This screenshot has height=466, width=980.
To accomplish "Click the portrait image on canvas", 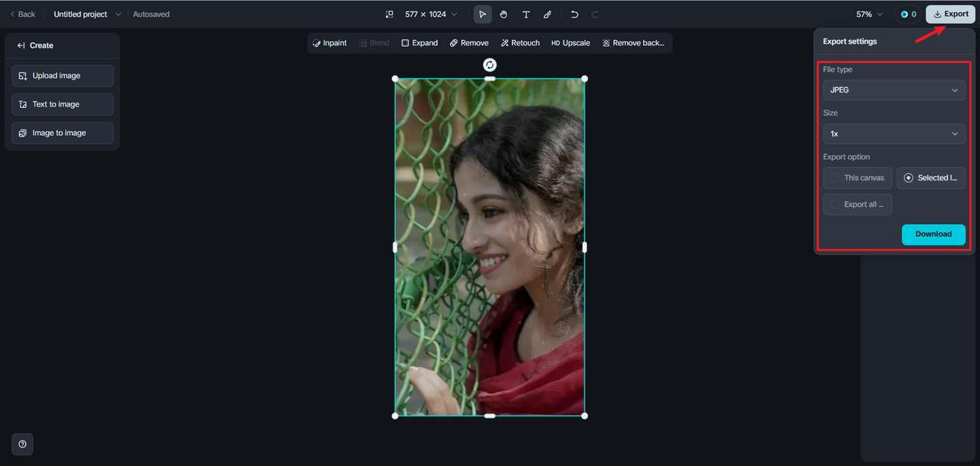I will tap(490, 247).
